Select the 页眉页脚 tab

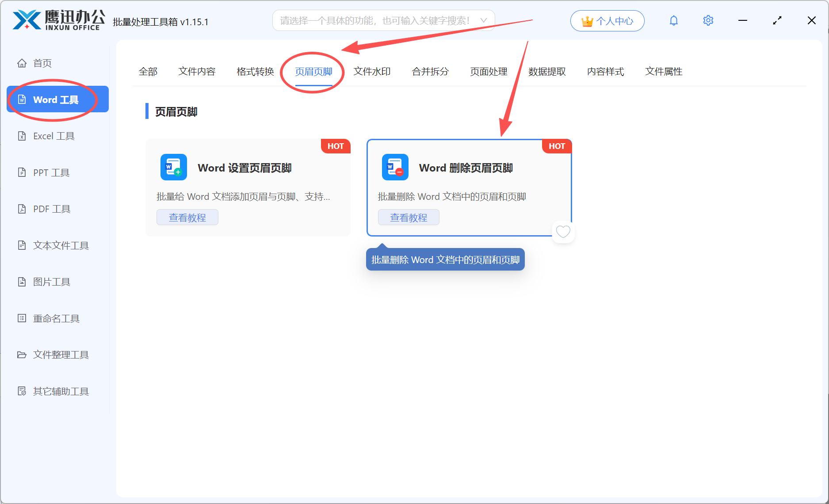coord(313,72)
